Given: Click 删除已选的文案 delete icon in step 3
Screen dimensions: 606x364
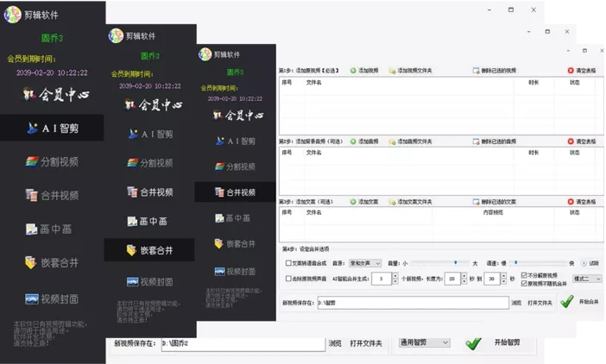Looking at the screenshot, I should (x=477, y=202).
